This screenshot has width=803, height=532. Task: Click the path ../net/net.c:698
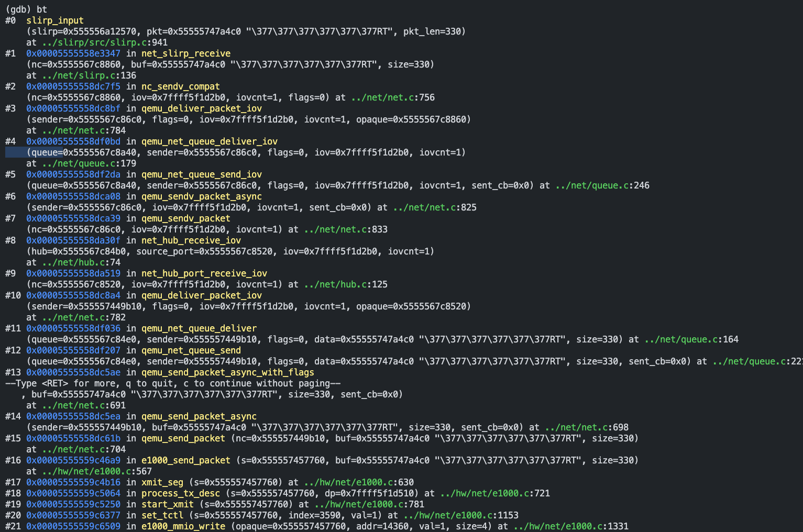click(587, 427)
